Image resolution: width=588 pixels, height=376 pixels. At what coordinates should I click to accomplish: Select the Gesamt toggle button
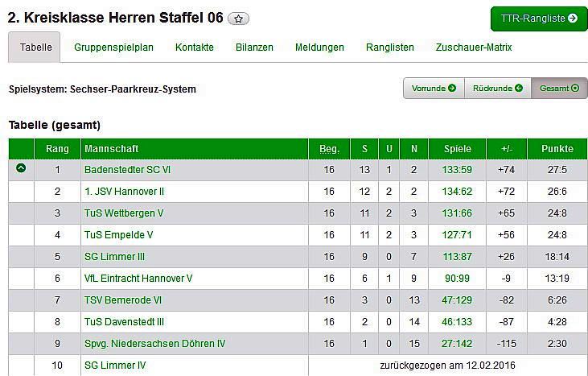point(559,89)
